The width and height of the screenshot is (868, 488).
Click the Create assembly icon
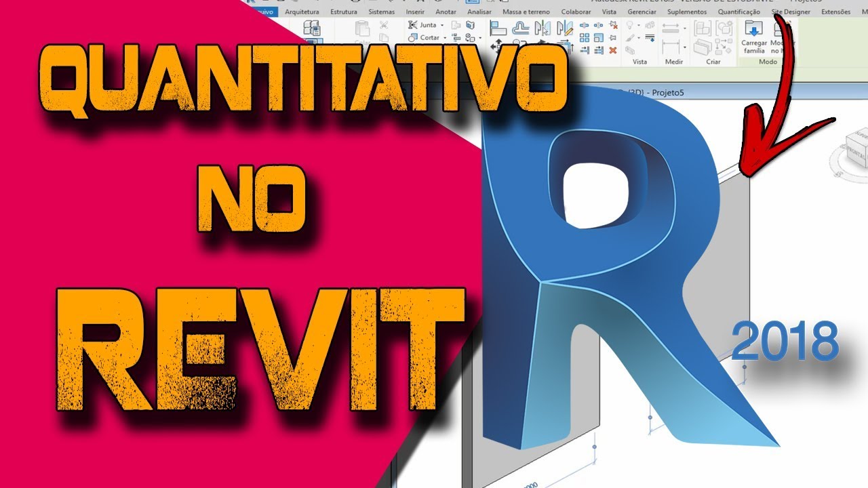click(702, 28)
